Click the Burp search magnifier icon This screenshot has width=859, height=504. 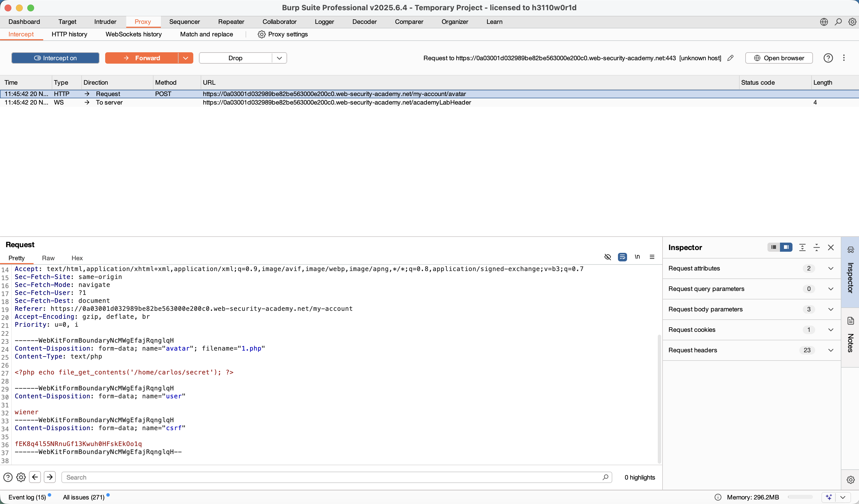pyautogui.click(x=838, y=22)
